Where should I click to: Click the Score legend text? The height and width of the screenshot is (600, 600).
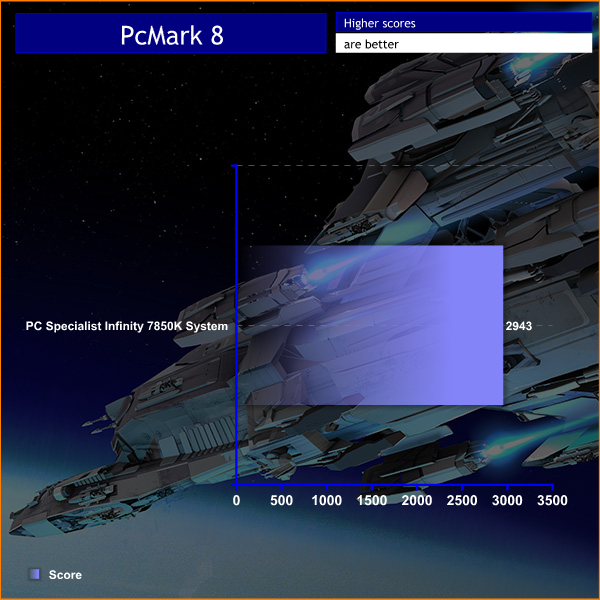65,575
